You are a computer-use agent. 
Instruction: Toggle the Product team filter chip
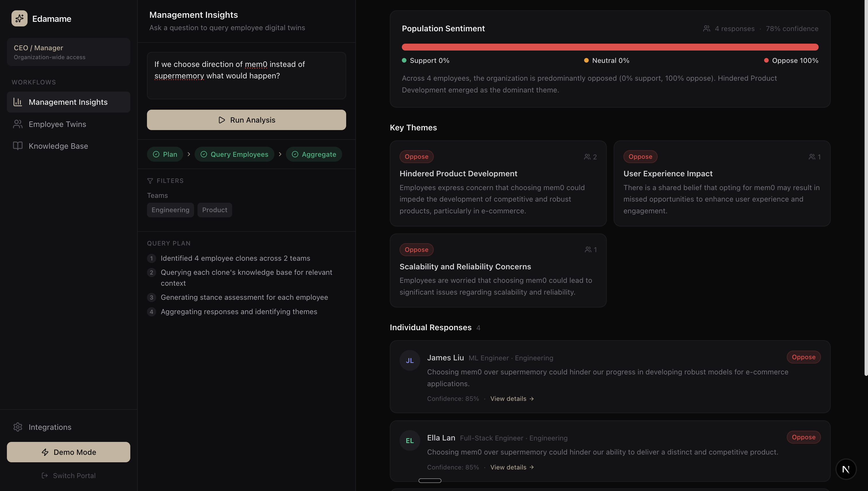214,210
